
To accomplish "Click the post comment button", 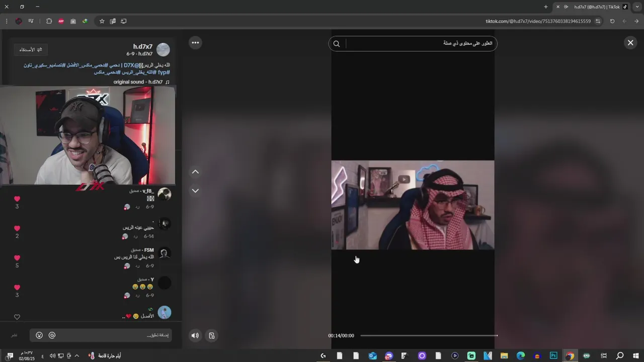I will pos(14,335).
